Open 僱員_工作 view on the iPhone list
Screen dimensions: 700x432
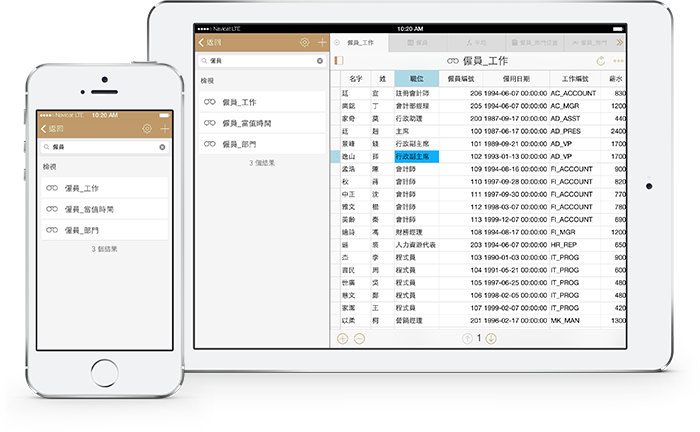point(104,188)
